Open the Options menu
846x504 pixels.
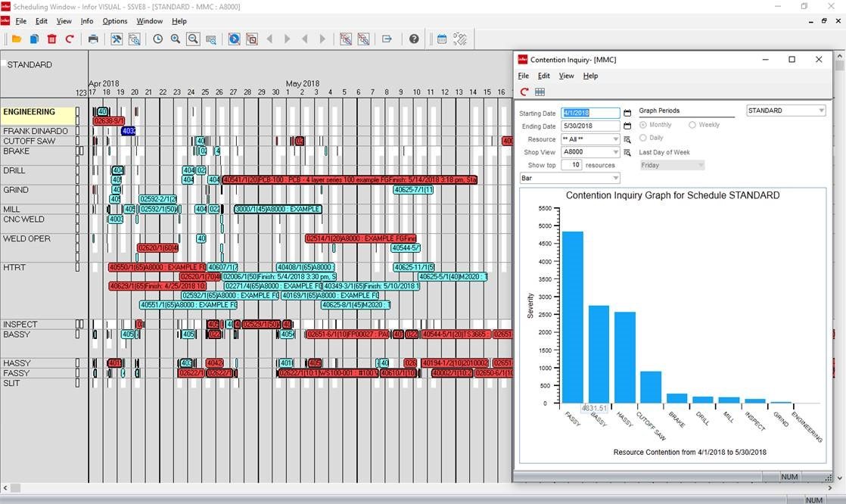coord(115,21)
